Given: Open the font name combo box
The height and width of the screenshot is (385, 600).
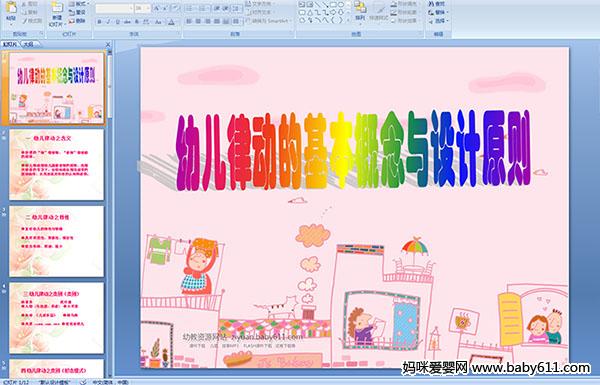Looking at the screenshot, I should [x=114, y=8].
